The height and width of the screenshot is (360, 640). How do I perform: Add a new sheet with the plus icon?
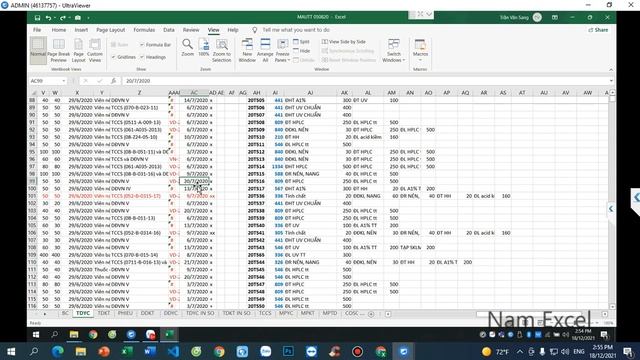click(x=371, y=314)
